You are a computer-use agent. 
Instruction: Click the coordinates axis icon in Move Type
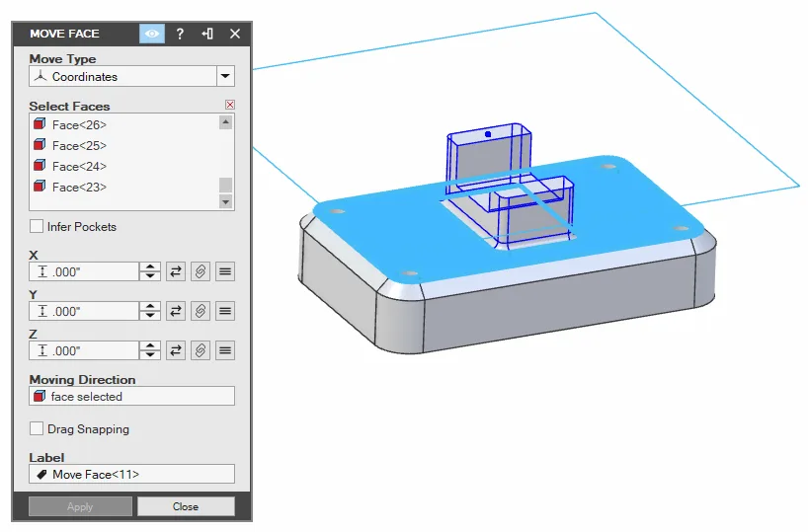click(40, 76)
